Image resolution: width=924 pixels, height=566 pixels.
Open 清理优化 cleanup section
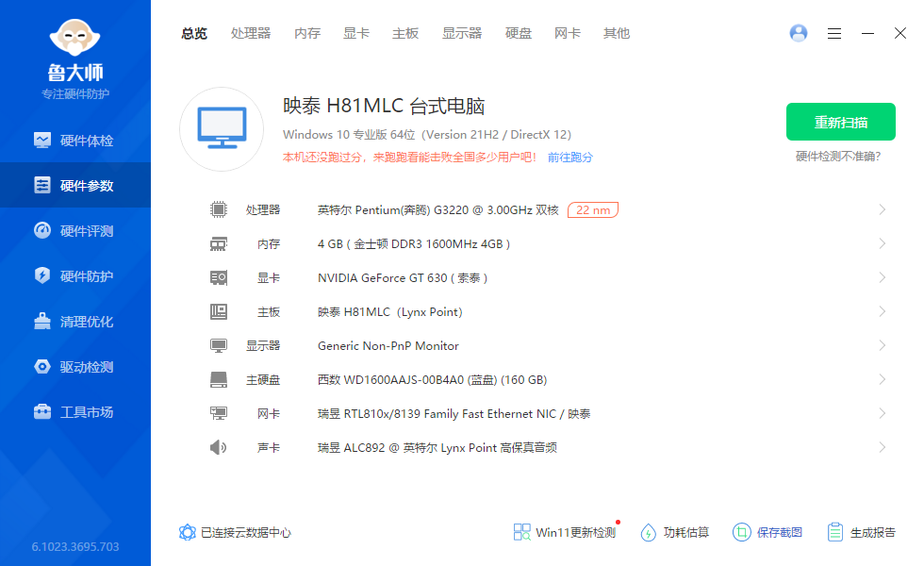74,322
